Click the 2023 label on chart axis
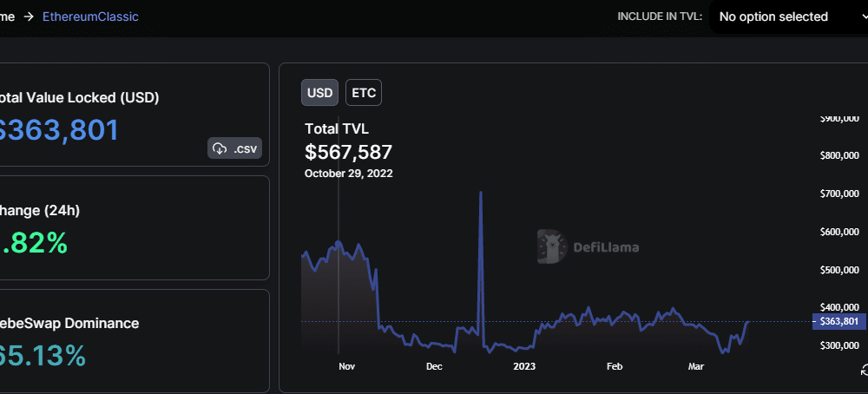This screenshot has height=394, width=868. (524, 366)
